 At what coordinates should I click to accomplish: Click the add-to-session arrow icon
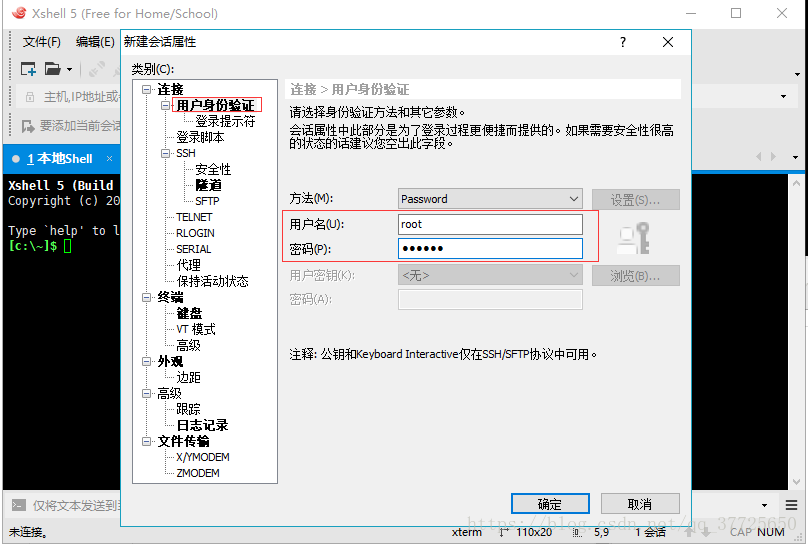[x=27, y=126]
